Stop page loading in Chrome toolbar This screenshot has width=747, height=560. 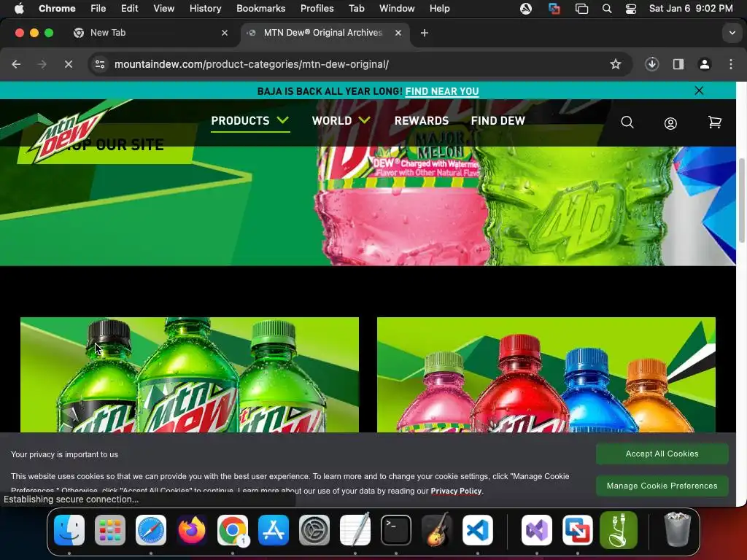tap(68, 64)
